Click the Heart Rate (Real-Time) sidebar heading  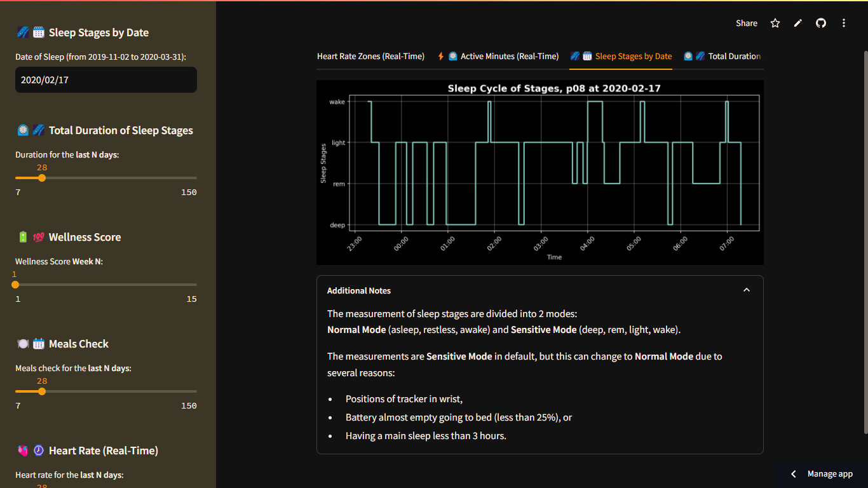click(x=86, y=451)
